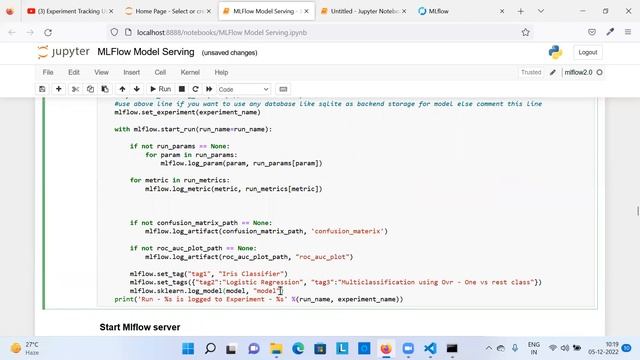Viewport: 640px width, 360px height.
Task: Paste cells below icon
Action: pyautogui.click(x=105, y=89)
